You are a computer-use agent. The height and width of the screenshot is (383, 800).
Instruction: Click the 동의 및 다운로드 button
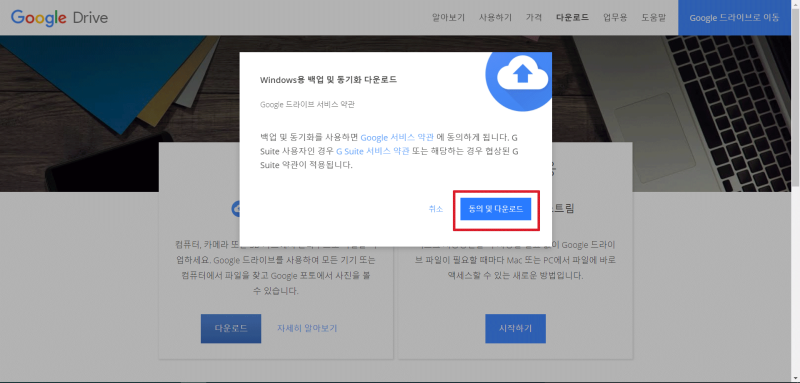496,209
